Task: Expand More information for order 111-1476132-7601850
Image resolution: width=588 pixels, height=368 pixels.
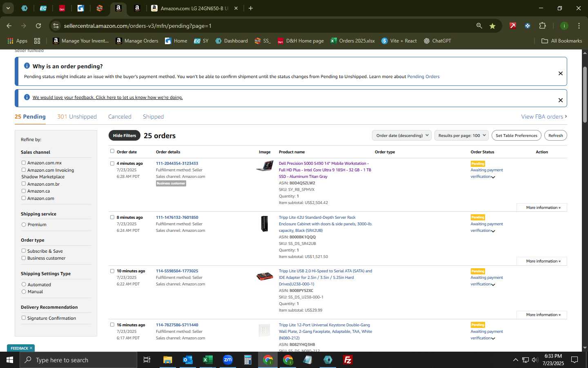Action: 542,261
